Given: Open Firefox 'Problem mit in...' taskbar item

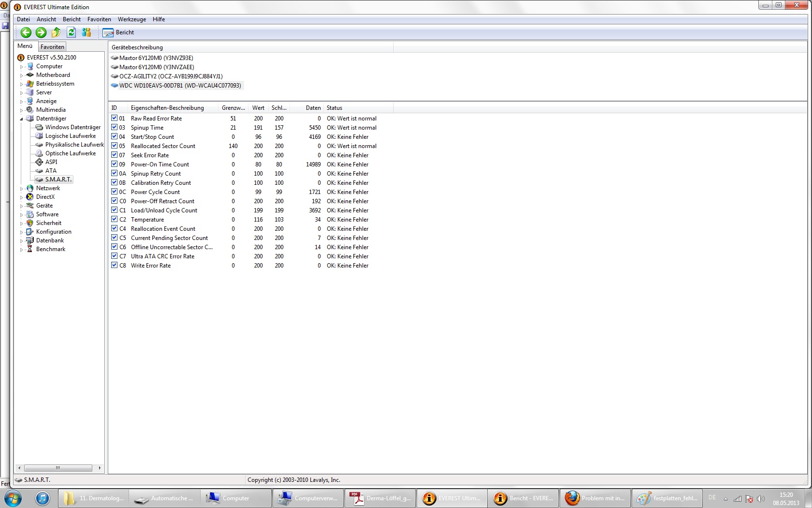Looking at the screenshot, I should tap(594, 498).
